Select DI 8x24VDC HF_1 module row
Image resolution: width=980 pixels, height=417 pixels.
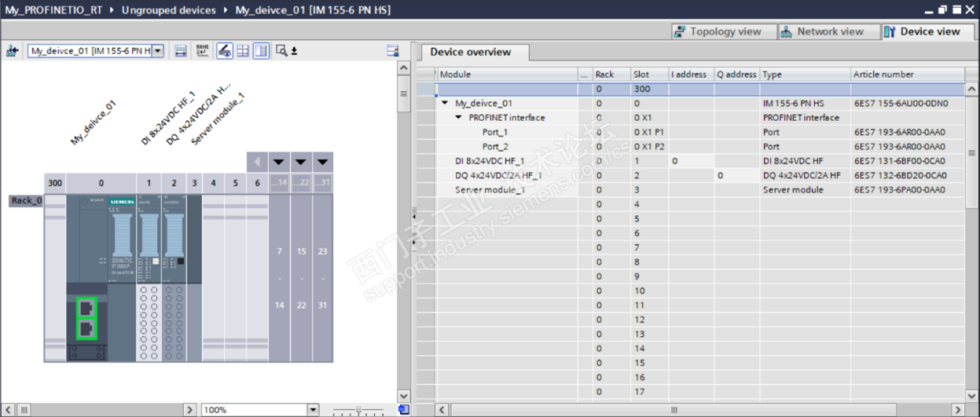699,161
